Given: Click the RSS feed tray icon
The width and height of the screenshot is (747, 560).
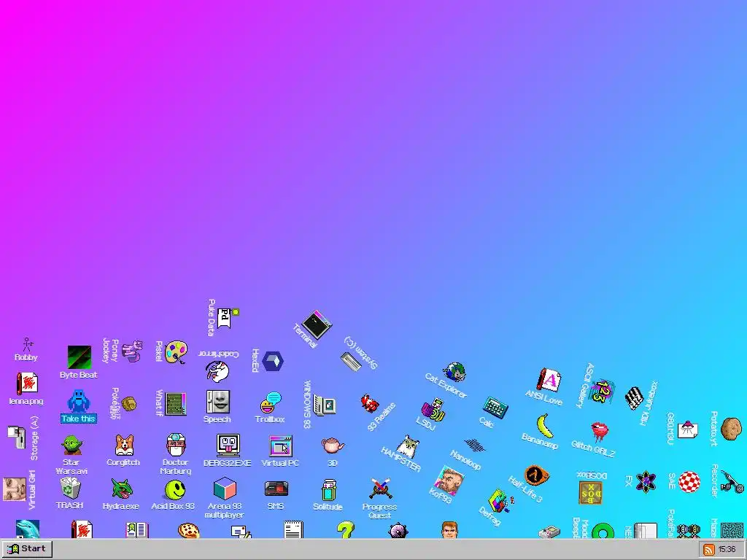Looking at the screenshot, I should point(709,550).
